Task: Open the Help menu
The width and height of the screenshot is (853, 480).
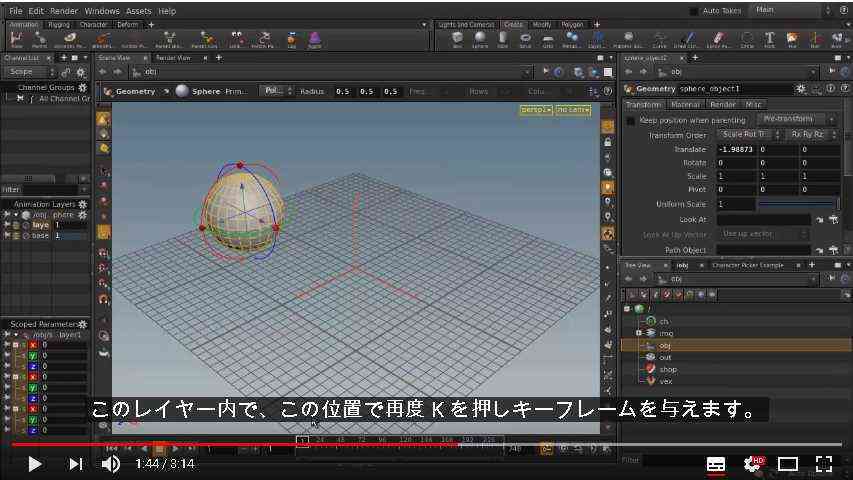Action: pyautogui.click(x=167, y=11)
